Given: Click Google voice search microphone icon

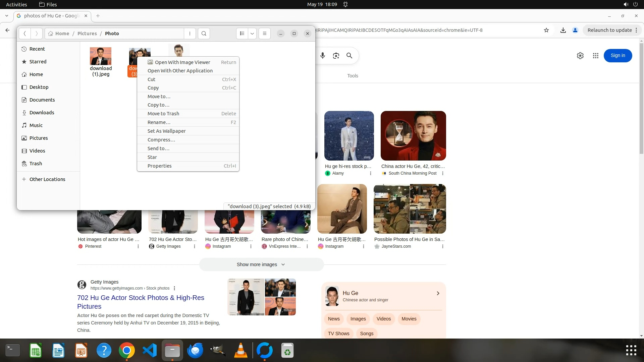Looking at the screenshot, I should (322, 56).
